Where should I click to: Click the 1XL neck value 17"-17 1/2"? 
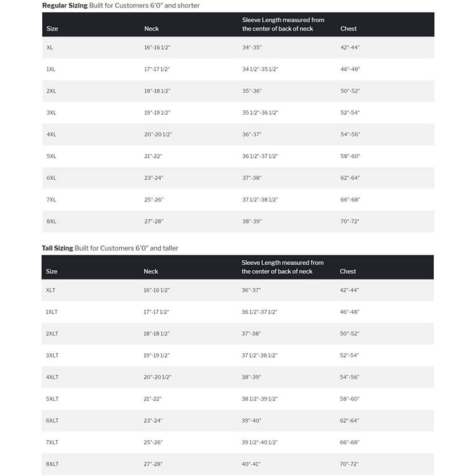tap(157, 69)
